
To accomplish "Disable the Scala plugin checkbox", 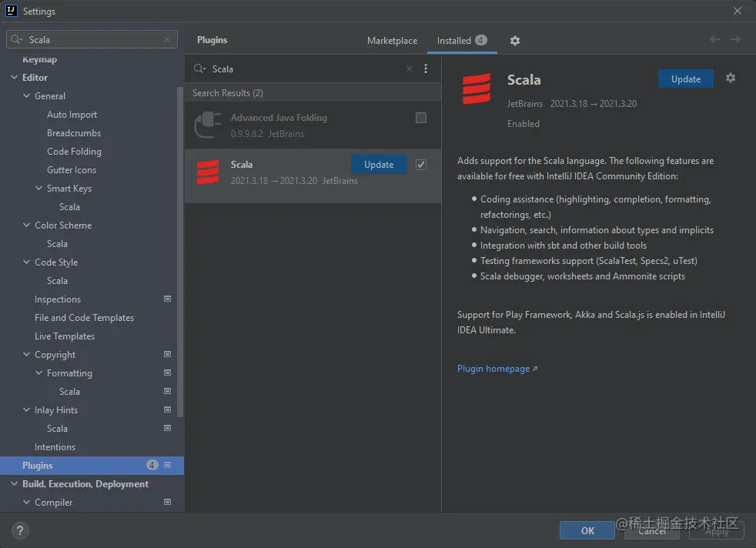I will click(x=421, y=165).
